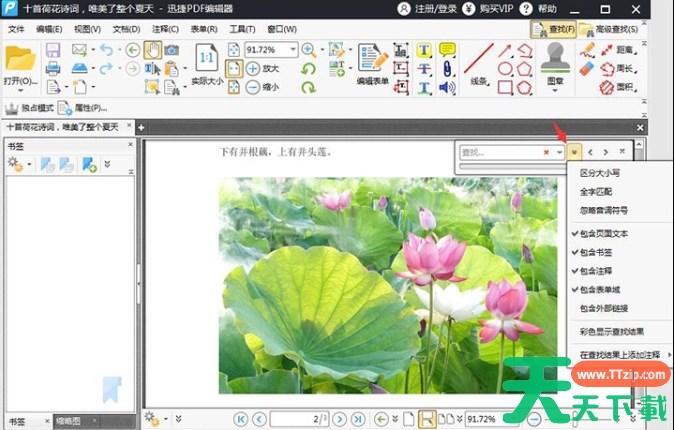
Task: Jump to first page in bottom bar
Action: pyautogui.click(x=241, y=419)
